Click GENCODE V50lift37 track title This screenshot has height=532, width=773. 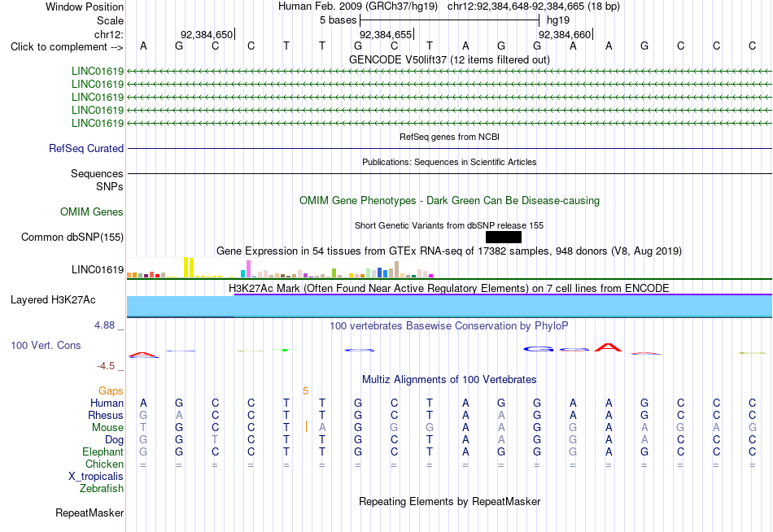click(x=449, y=59)
